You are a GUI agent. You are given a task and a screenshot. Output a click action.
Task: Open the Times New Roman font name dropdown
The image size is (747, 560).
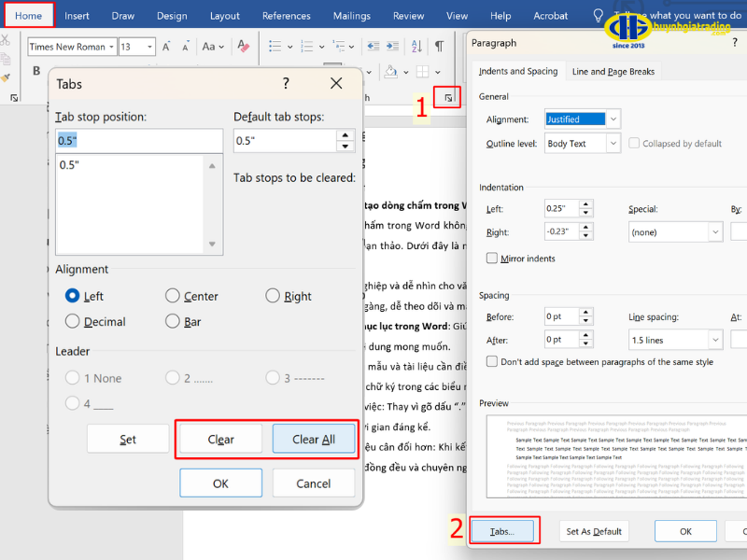pos(111,47)
